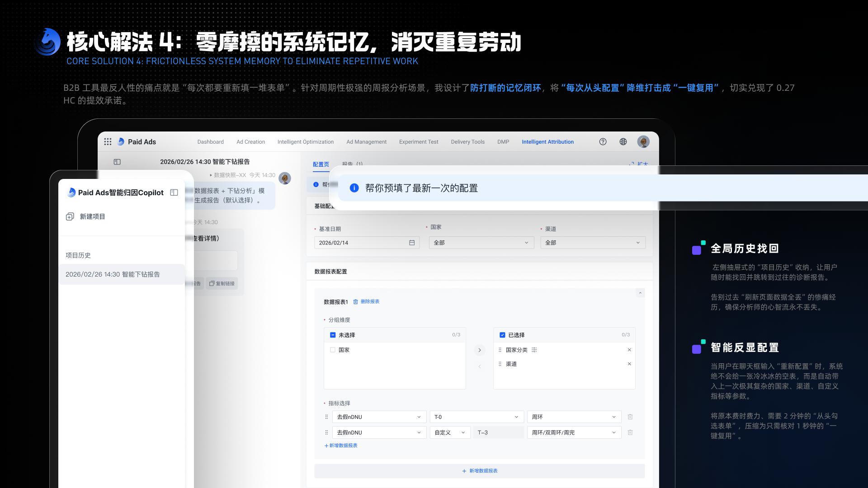
Task: Open the language globe icon
Action: click(623, 142)
